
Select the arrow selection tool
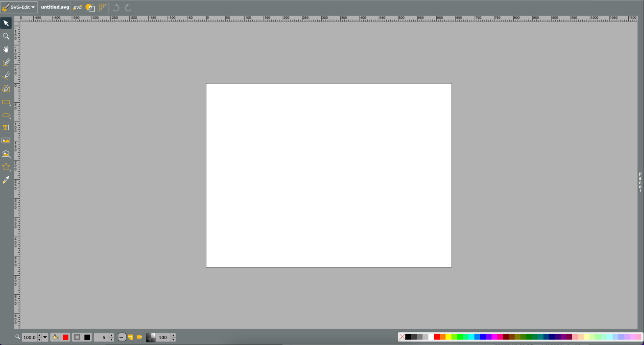[x=6, y=23]
